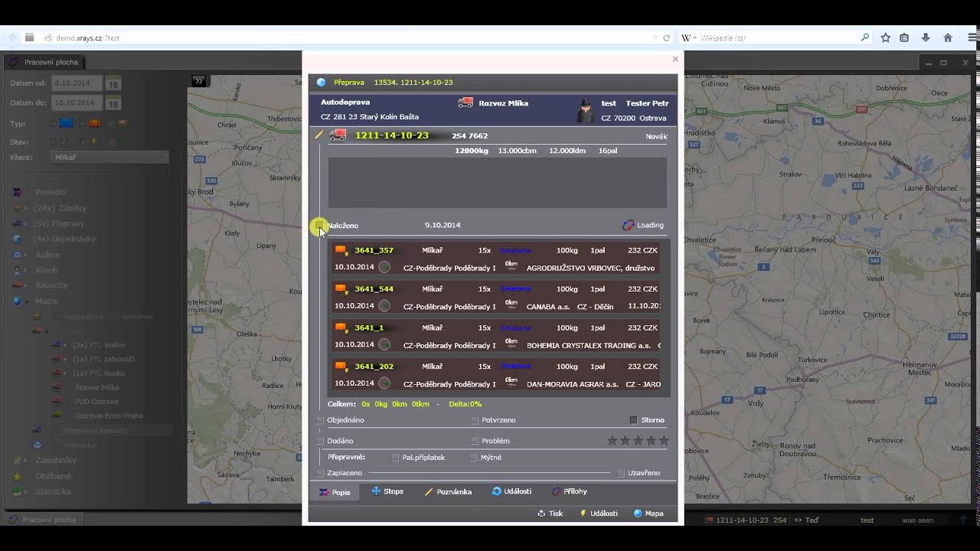The height and width of the screenshot is (551, 980).
Task: Toggle the Zaplaceno checkbox
Action: [x=320, y=473]
